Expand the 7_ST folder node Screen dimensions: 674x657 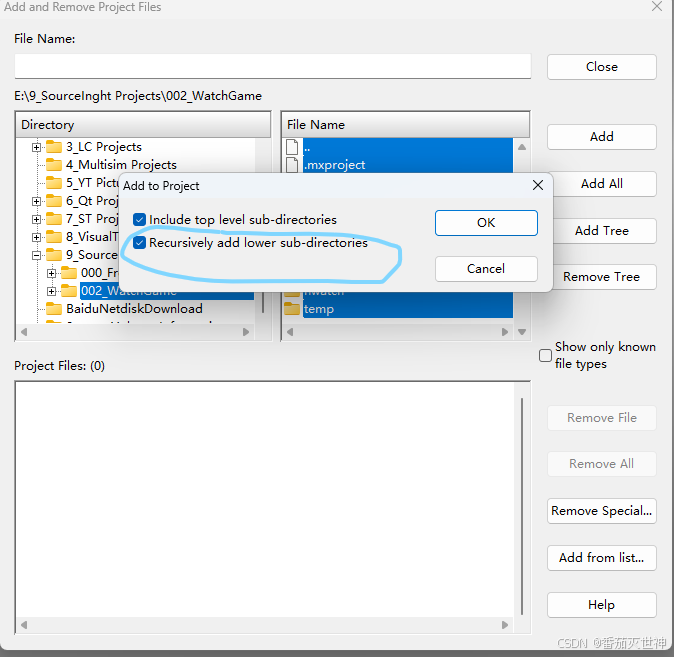coord(37,219)
